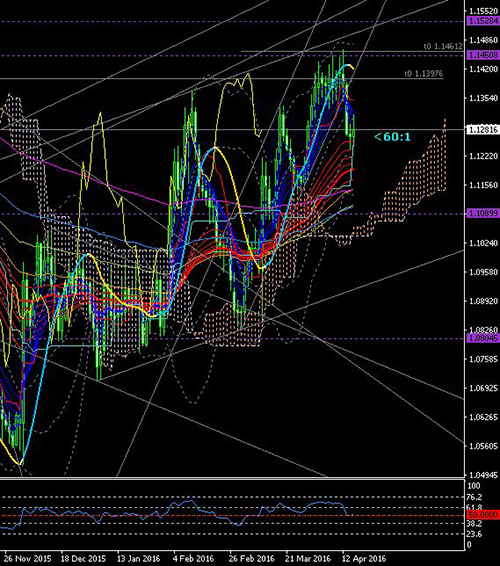Click the 38.2 indicator scale value
The width and height of the screenshot is (500, 566).
pyautogui.click(x=474, y=524)
